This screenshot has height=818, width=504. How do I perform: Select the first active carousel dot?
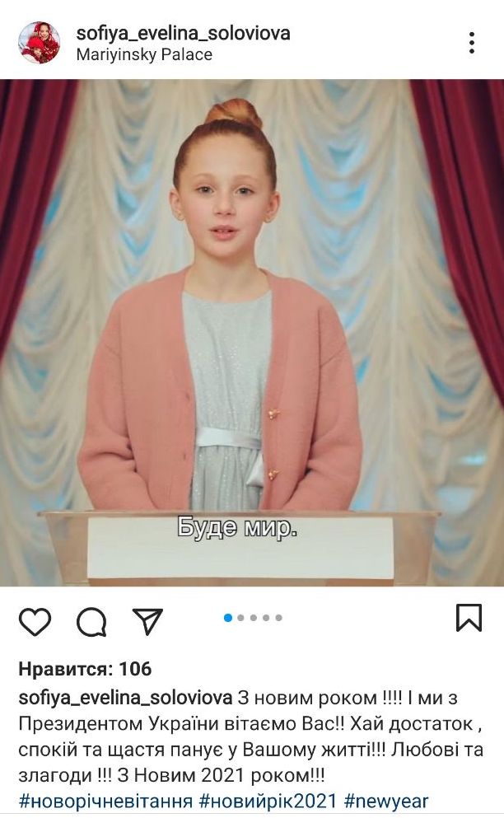(x=228, y=618)
